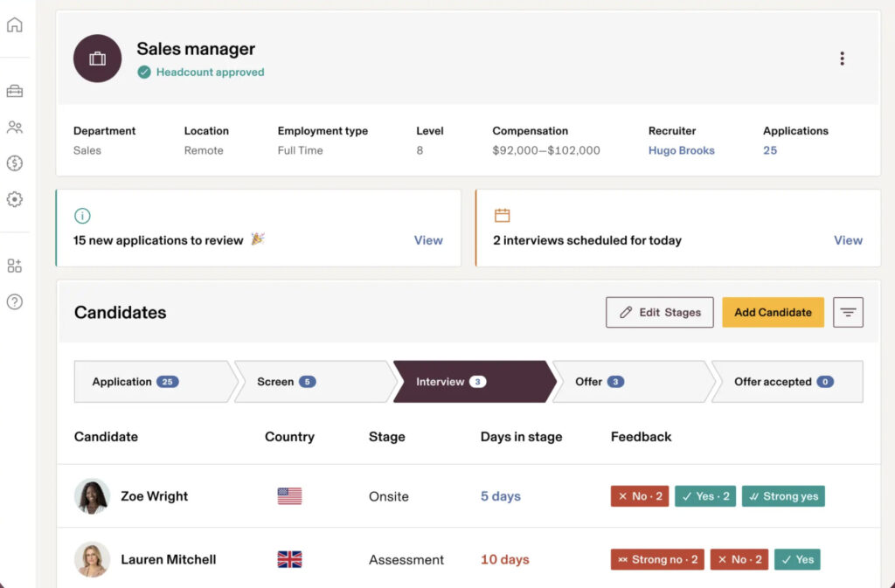
Task: Click Lauren Mitchell's 10 days value
Action: [504, 559]
